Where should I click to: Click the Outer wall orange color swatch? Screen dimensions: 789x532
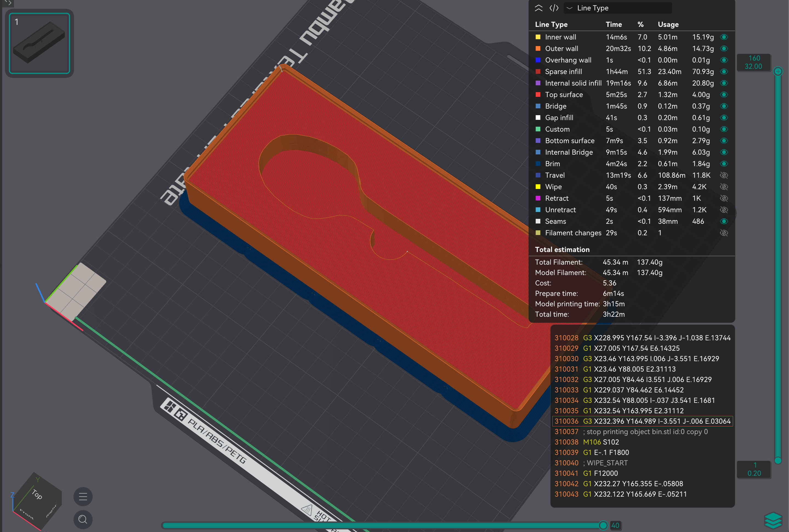538,49
